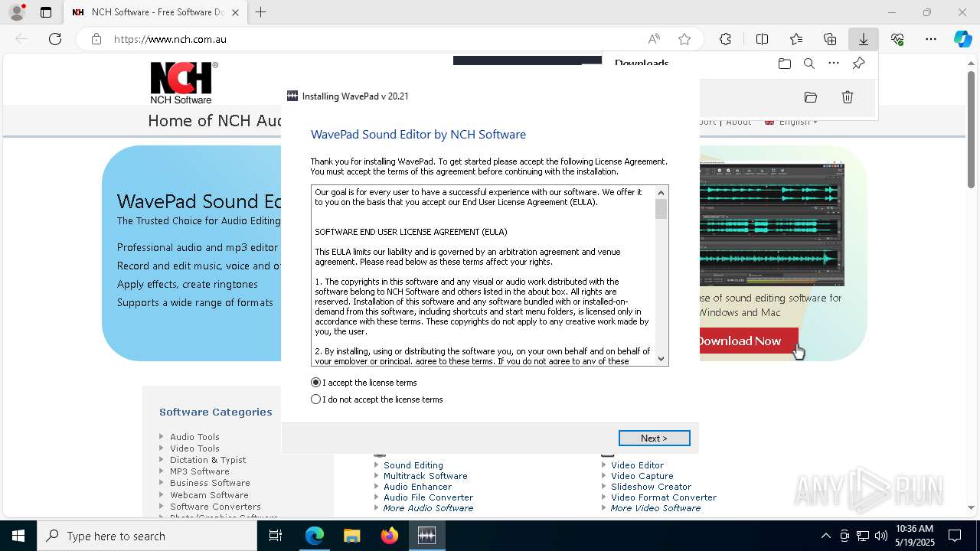980x551 pixels.
Task: Open Favorites list icon
Action: click(x=796, y=39)
